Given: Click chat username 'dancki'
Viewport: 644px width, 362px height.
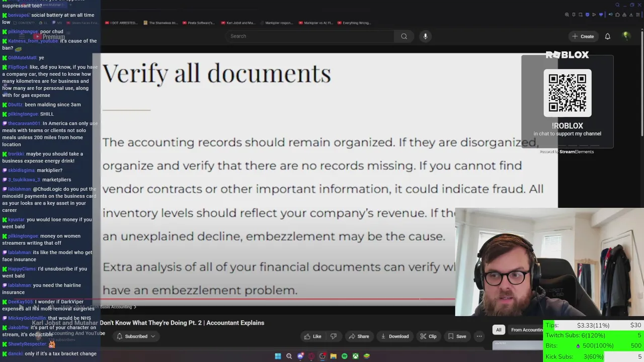Looking at the screenshot, I should coord(16,354).
